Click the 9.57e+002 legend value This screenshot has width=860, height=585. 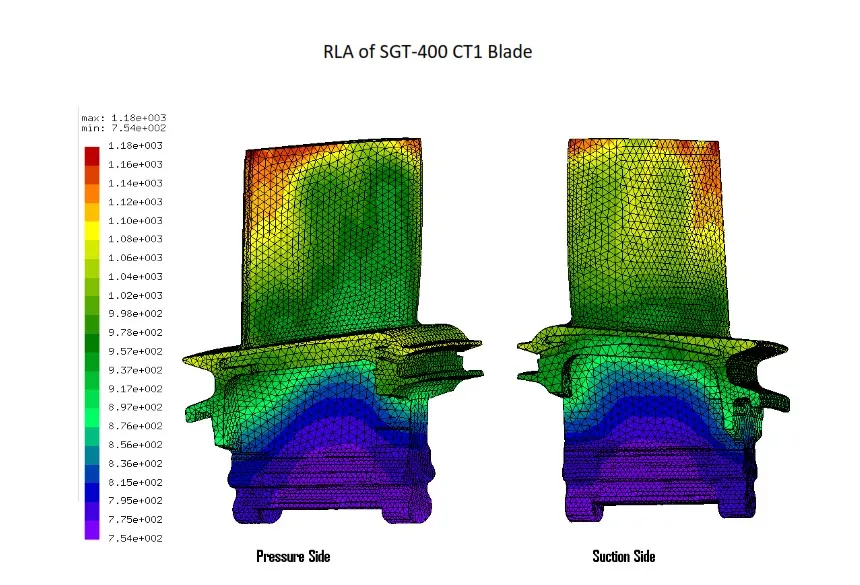(x=135, y=351)
